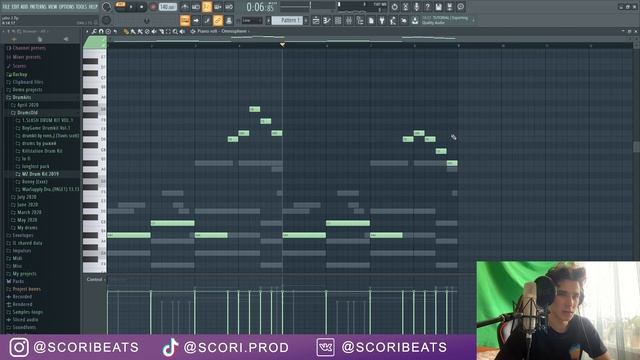The width and height of the screenshot is (640, 360).
Task: Open the HELP menu
Action: 93,7
